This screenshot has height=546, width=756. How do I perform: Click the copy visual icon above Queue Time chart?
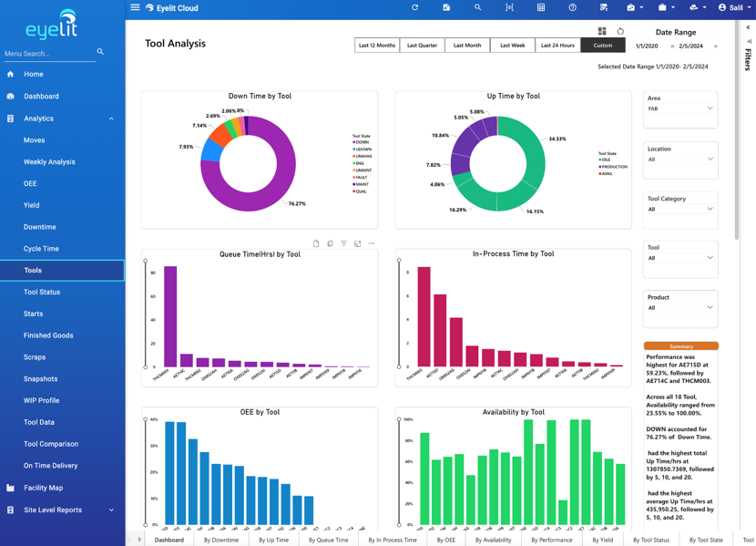point(330,243)
